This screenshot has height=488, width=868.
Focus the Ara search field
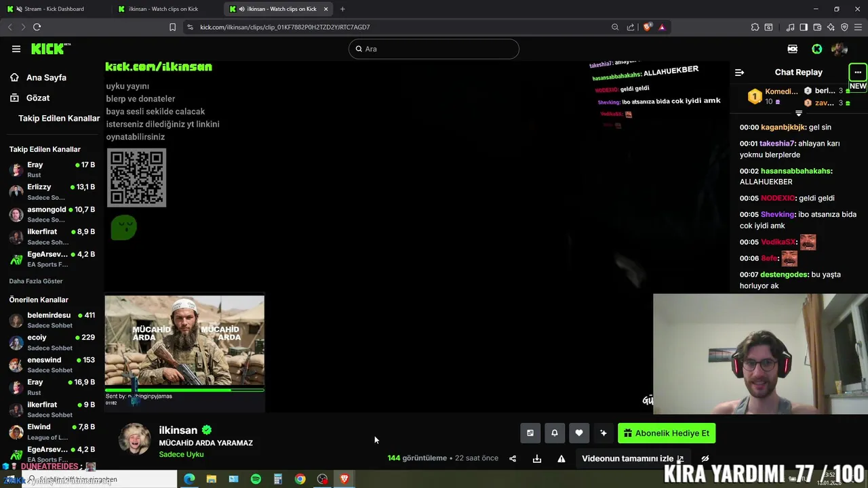click(434, 49)
